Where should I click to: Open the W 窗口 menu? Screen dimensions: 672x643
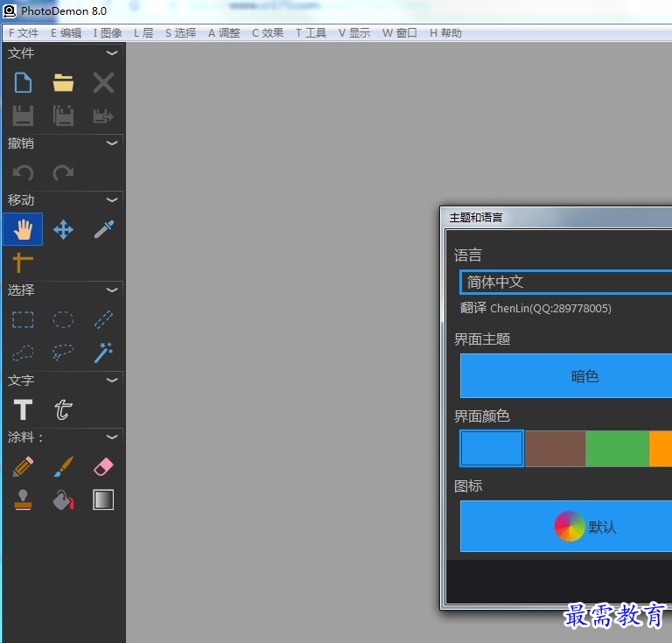coord(400,33)
